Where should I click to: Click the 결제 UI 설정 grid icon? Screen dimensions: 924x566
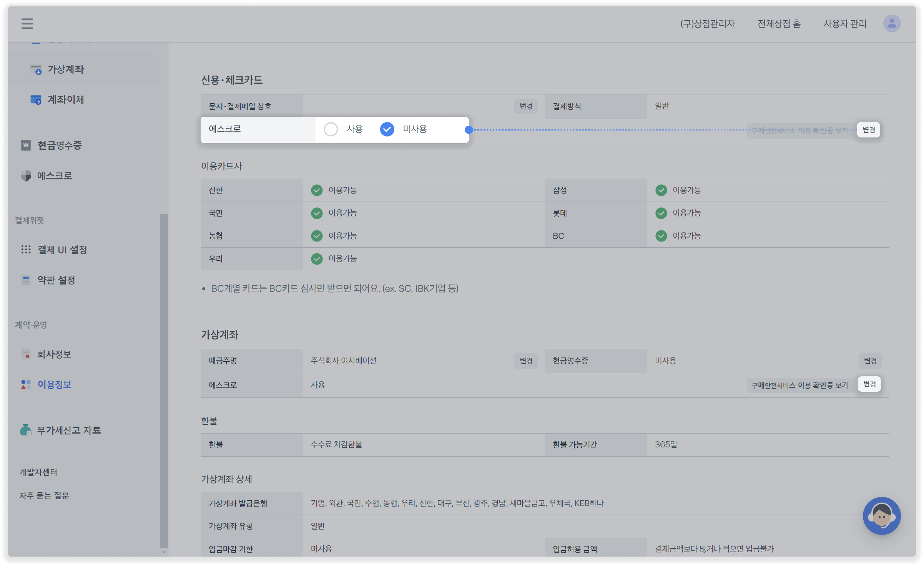pos(26,250)
